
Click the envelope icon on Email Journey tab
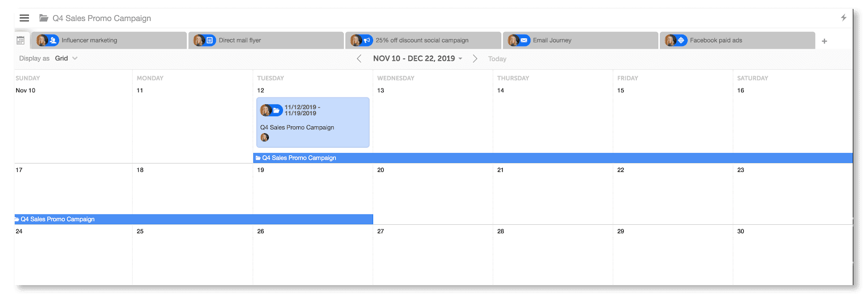(x=524, y=40)
